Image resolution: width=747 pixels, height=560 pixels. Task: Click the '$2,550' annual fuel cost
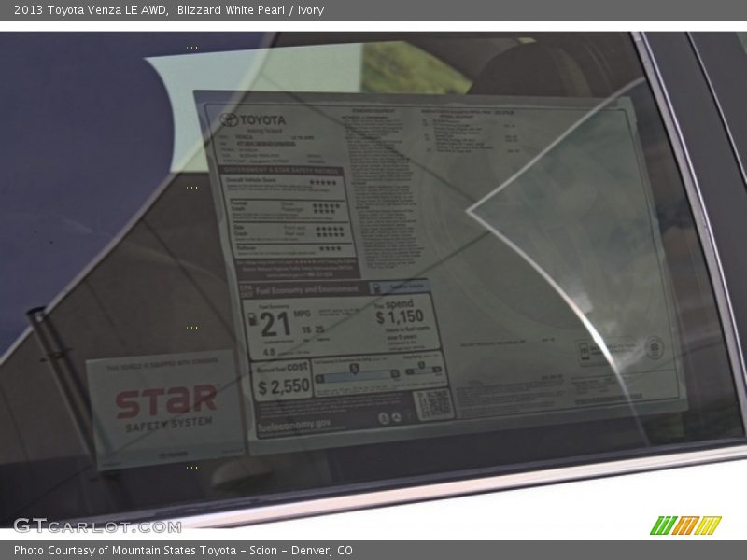click(x=284, y=386)
